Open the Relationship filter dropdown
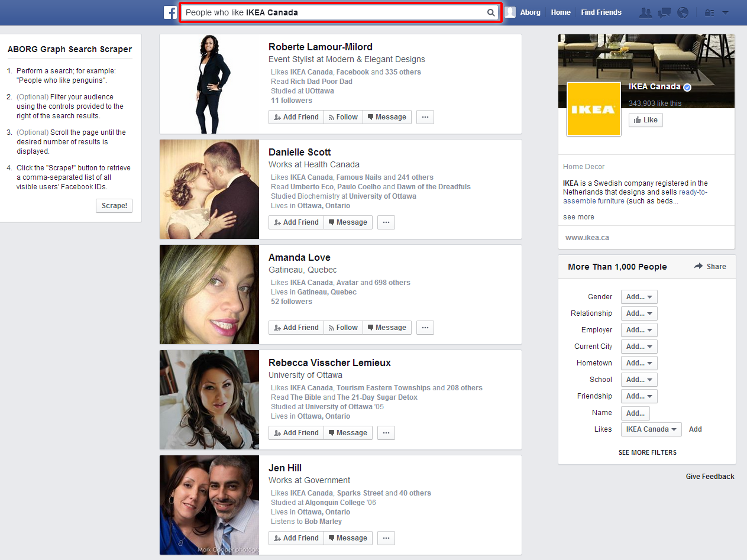Viewport: 747px width, 560px height. point(639,313)
